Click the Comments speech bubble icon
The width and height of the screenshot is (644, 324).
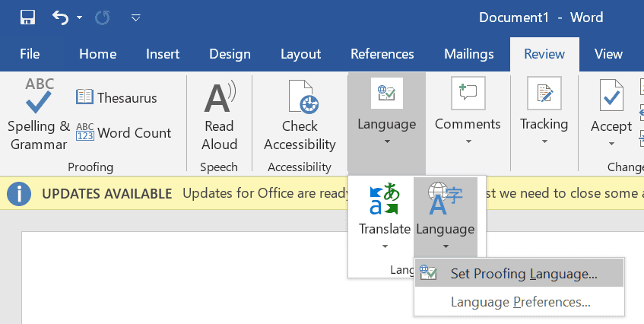(468, 93)
